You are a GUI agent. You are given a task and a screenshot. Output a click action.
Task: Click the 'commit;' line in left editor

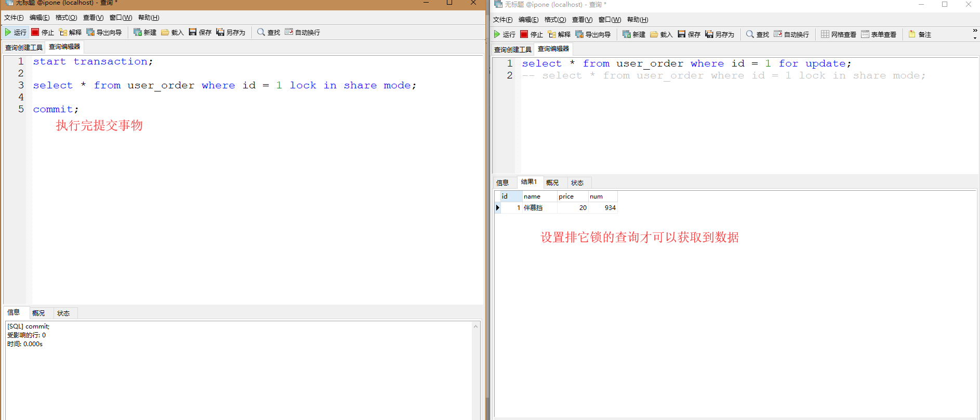56,109
